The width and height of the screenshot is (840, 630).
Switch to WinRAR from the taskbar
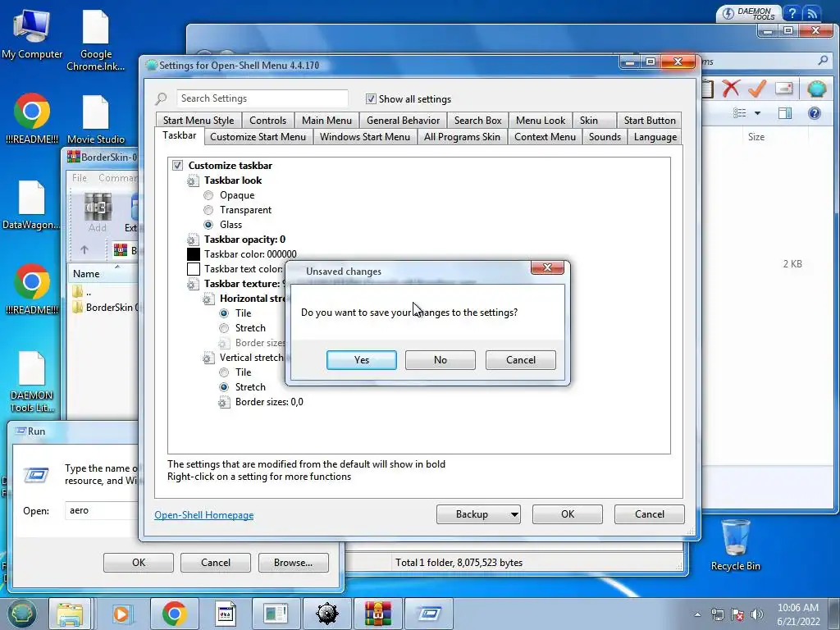pyautogui.click(x=377, y=614)
